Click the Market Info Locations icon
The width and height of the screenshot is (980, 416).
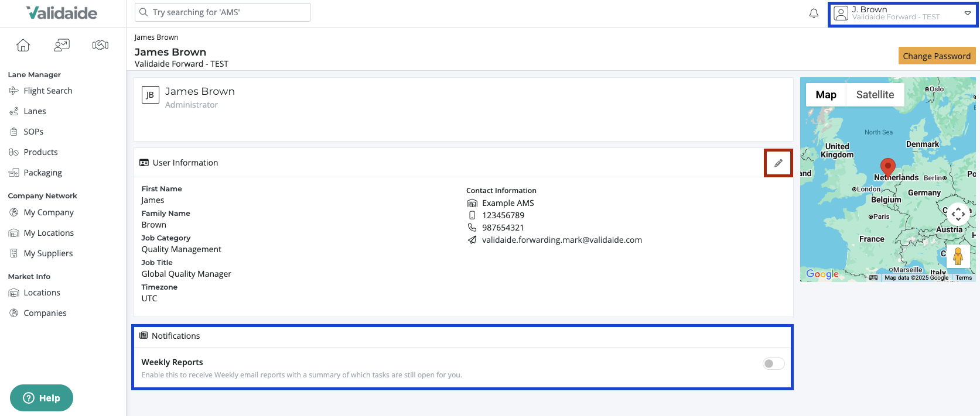click(14, 293)
